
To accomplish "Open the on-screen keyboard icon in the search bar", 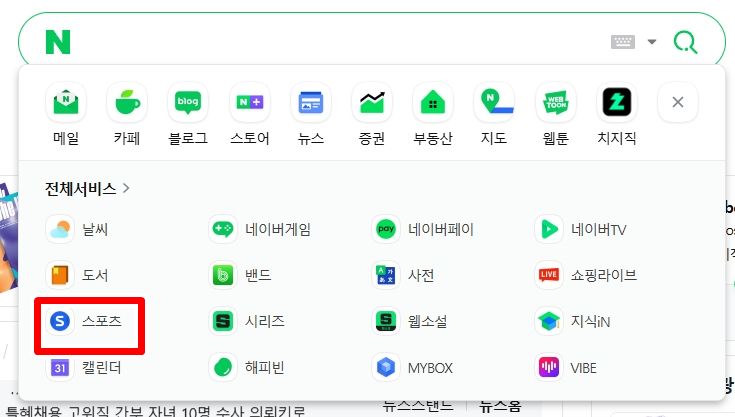I will tap(623, 42).
